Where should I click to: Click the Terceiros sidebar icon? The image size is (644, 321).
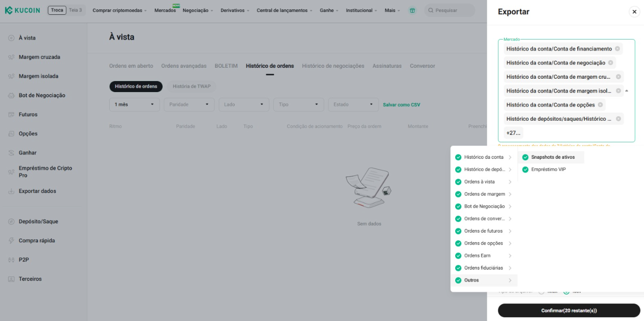(x=11, y=279)
